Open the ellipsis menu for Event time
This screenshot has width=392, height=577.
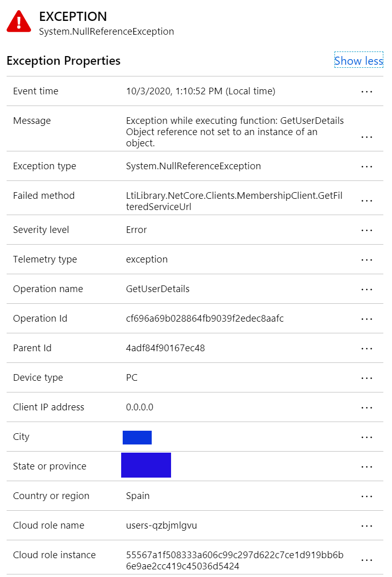[x=367, y=91]
